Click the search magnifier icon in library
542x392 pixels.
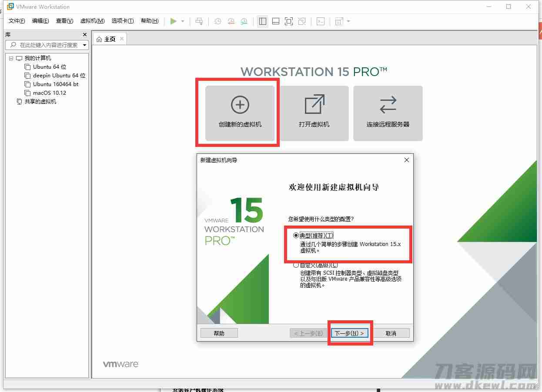13,45
